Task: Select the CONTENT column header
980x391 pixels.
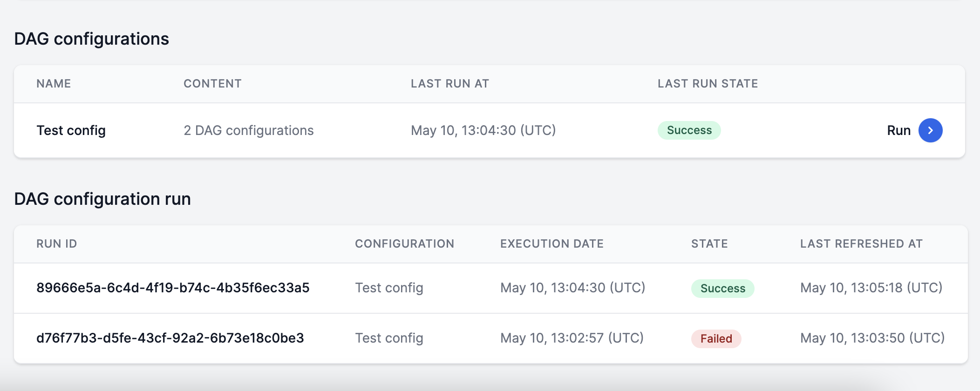Action: click(212, 84)
